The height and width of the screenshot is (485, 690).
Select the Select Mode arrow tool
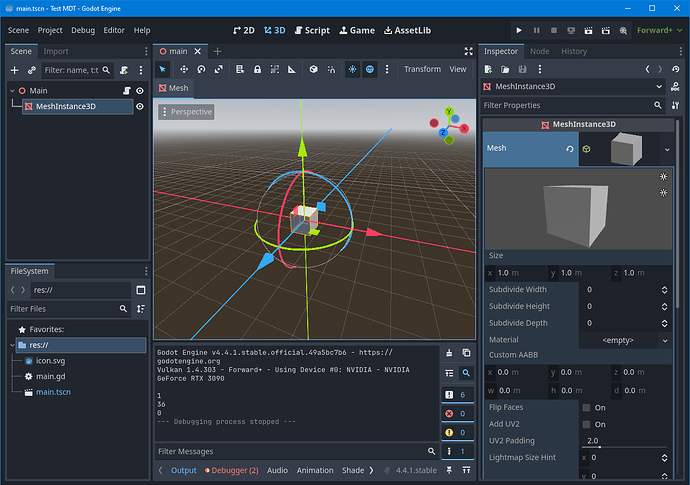[x=162, y=69]
